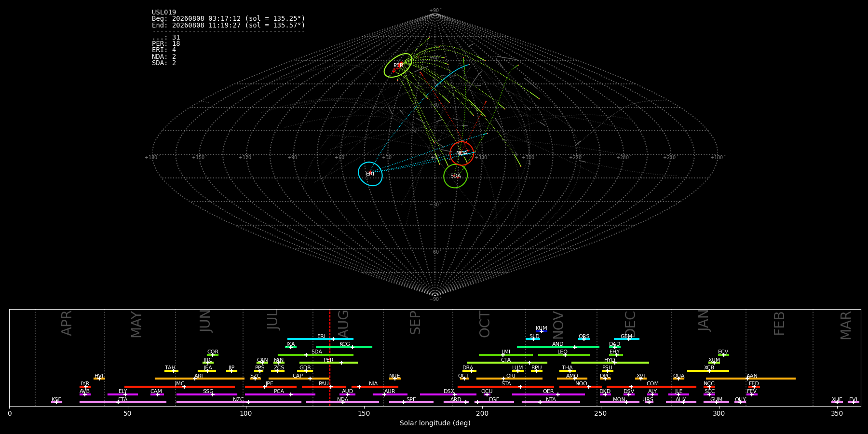Select the red NDA radiant circle on map
Image resolution: width=868 pixels, height=434 pixels.
pos(462,153)
